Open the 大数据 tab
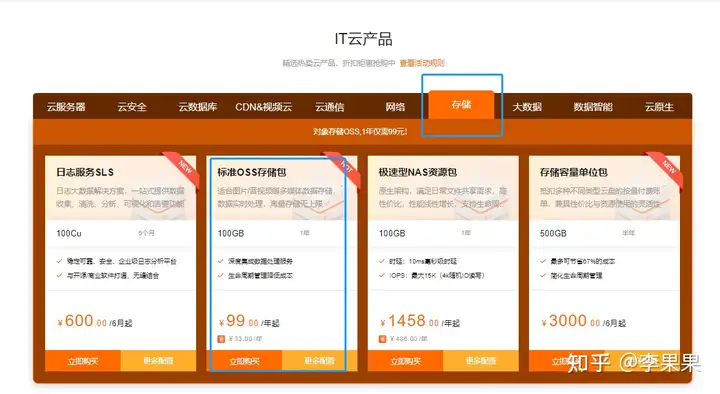This screenshot has height=394, width=720. tap(527, 107)
